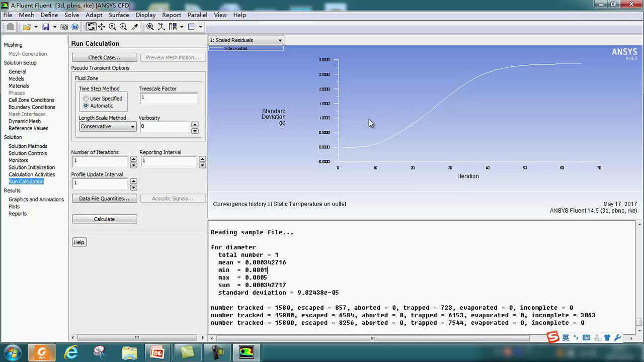The height and width of the screenshot is (362, 644).
Task: Click the Sogou S input method icon
Action: click(x=553, y=337)
